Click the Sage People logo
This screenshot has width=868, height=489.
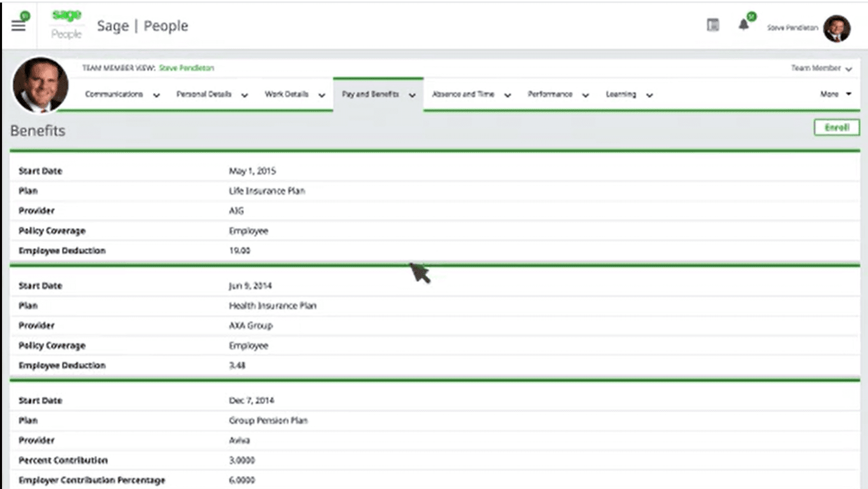[66, 25]
